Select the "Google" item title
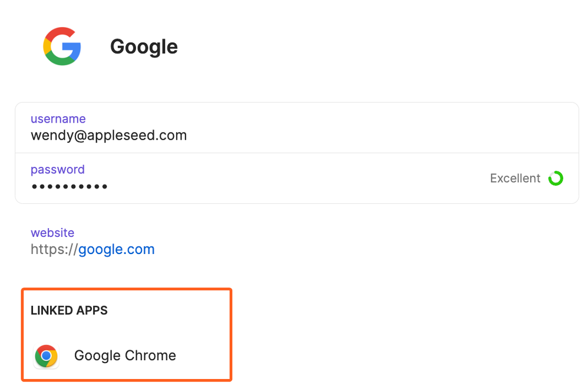Viewport: 588px width, 389px height. 144,47
